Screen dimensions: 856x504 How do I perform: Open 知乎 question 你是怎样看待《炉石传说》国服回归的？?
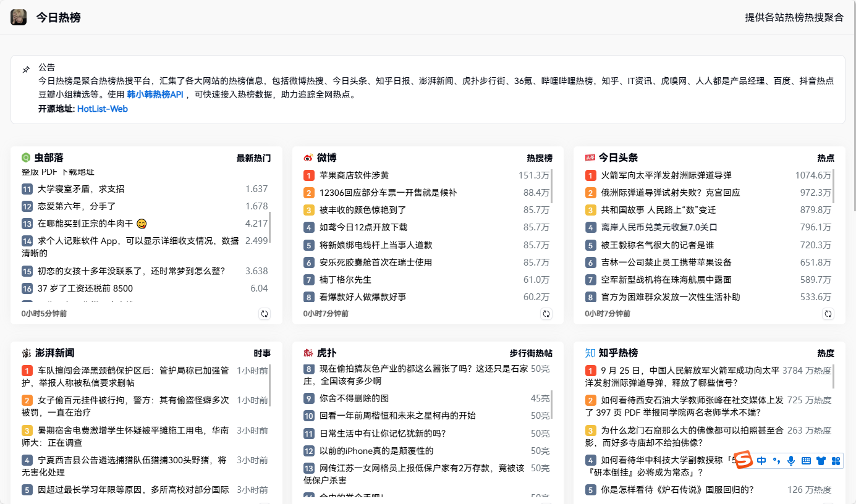[x=677, y=490]
